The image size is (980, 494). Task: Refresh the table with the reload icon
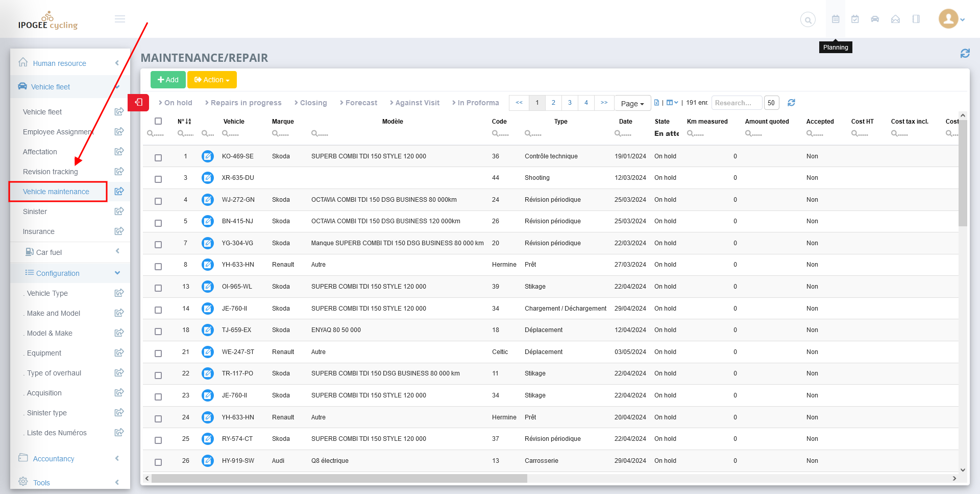click(x=791, y=103)
